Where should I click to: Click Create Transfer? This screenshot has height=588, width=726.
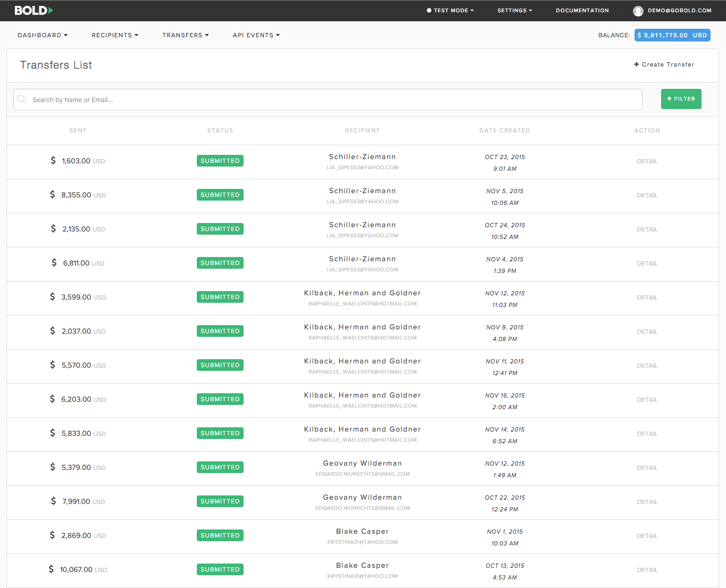(x=664, y=64)
